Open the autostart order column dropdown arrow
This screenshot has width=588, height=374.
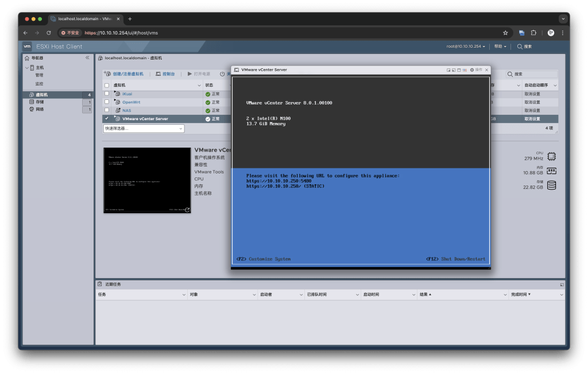[555, 86]
